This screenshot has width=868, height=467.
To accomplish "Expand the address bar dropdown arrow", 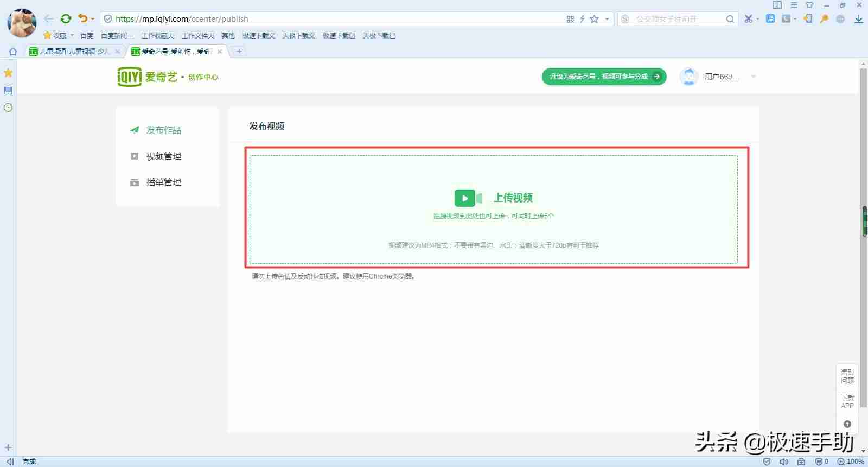I will 607,19.
